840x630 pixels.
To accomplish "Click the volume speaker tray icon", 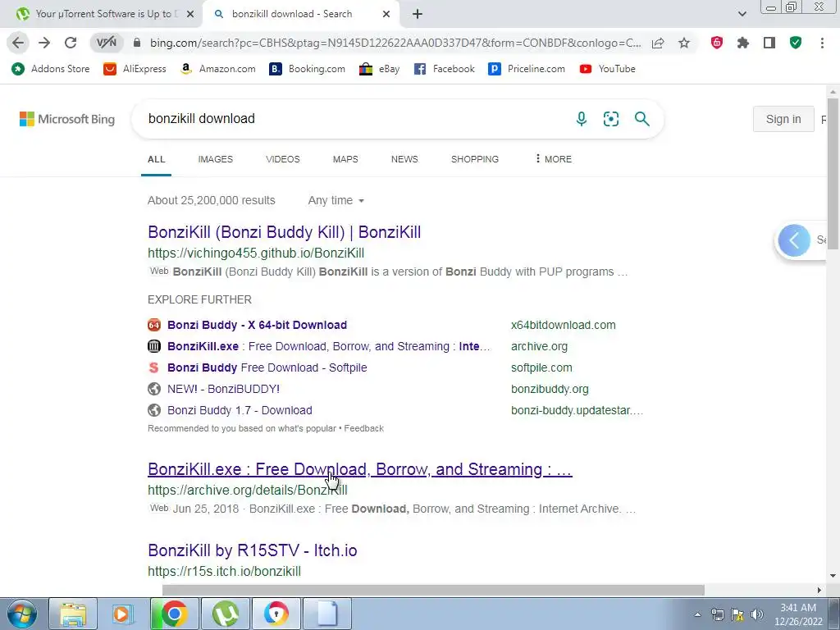I will pos(757,615).
